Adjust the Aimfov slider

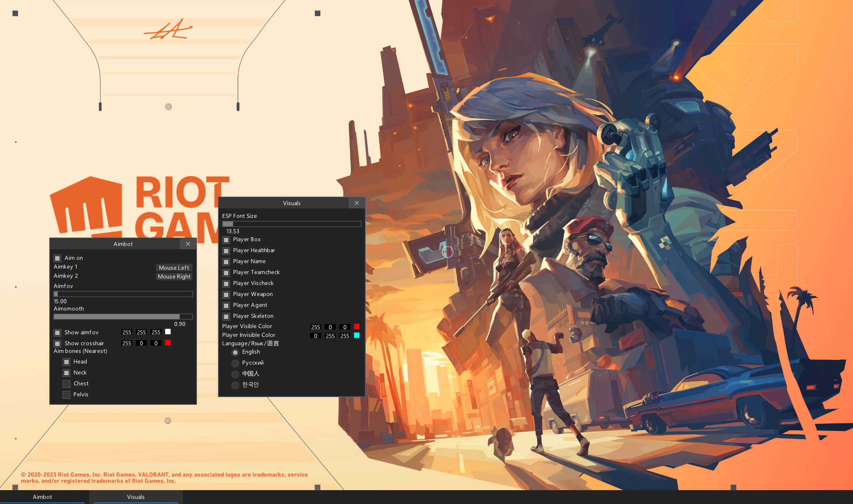point(123,294)
